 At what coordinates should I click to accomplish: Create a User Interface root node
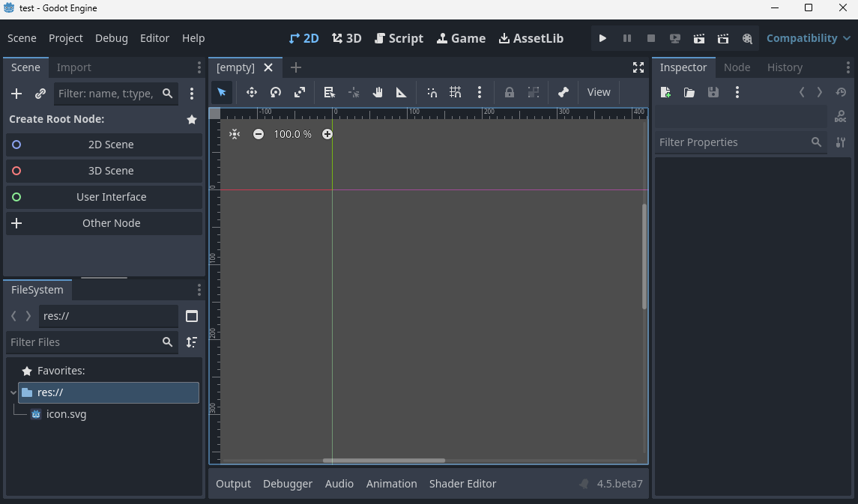point(104,198)
